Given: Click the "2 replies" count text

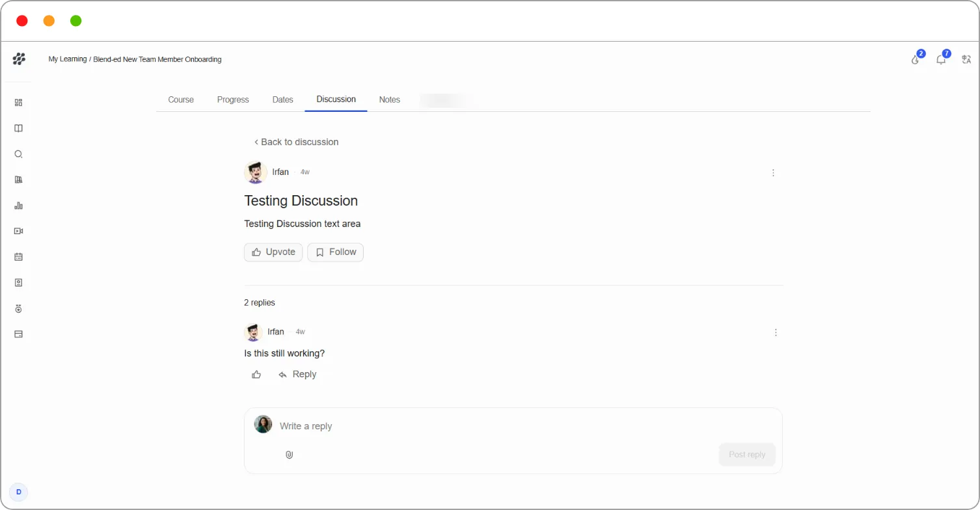Looking at the screenshot, I should 260,302.
